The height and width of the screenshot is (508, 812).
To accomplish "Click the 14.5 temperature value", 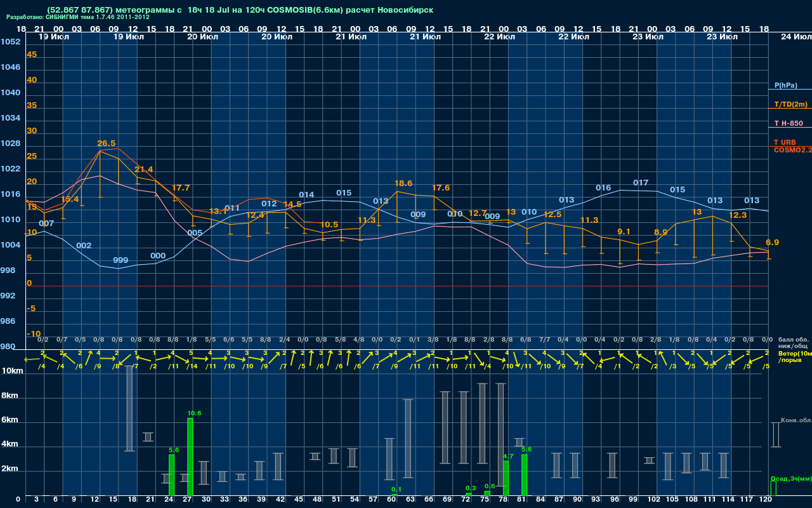I will (x=292, y=204).
